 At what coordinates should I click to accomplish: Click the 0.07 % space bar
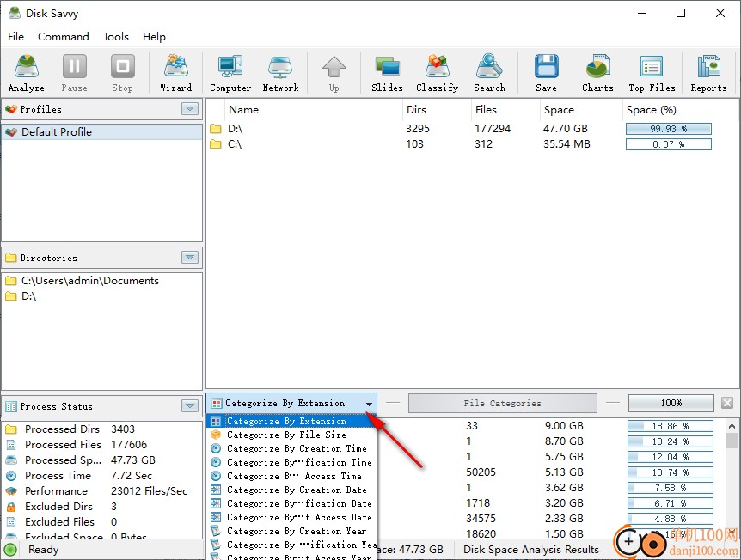point(668,144)
